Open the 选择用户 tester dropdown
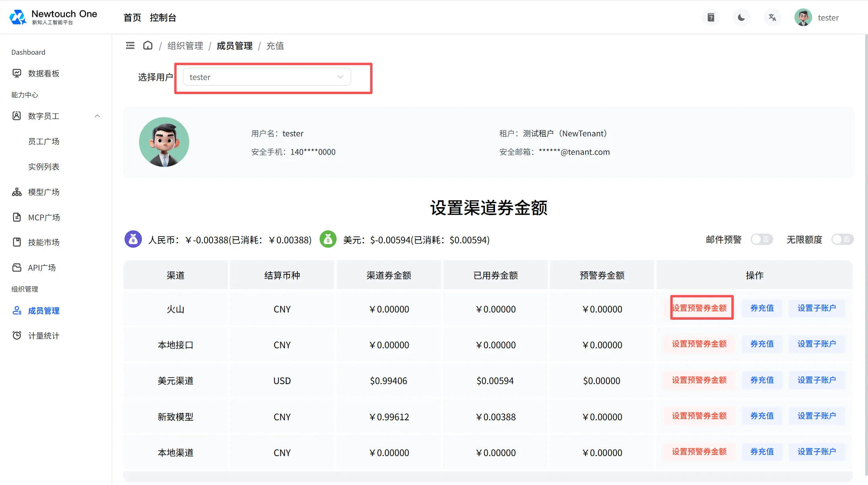 click(267, 77)
